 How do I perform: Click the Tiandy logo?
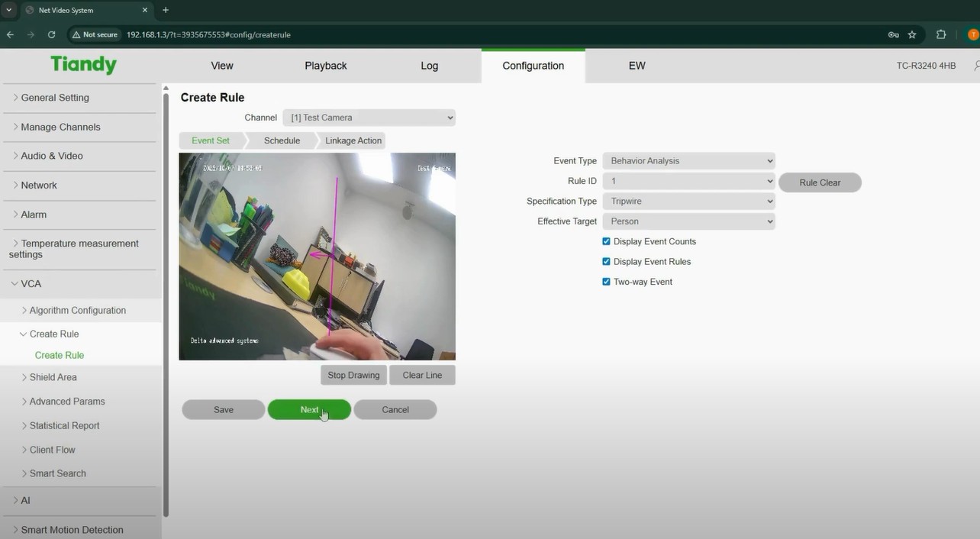coord(82,65)
